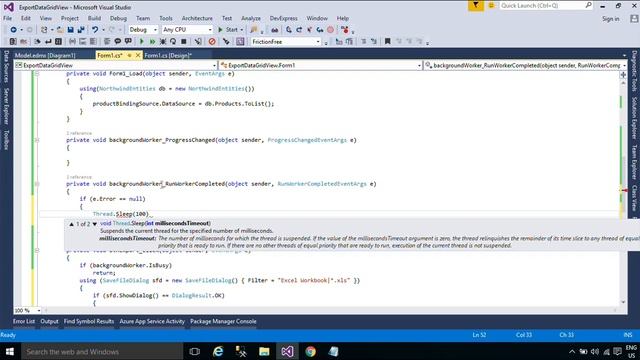
Task: Open the File menu
Action: [x=7, y=18]
